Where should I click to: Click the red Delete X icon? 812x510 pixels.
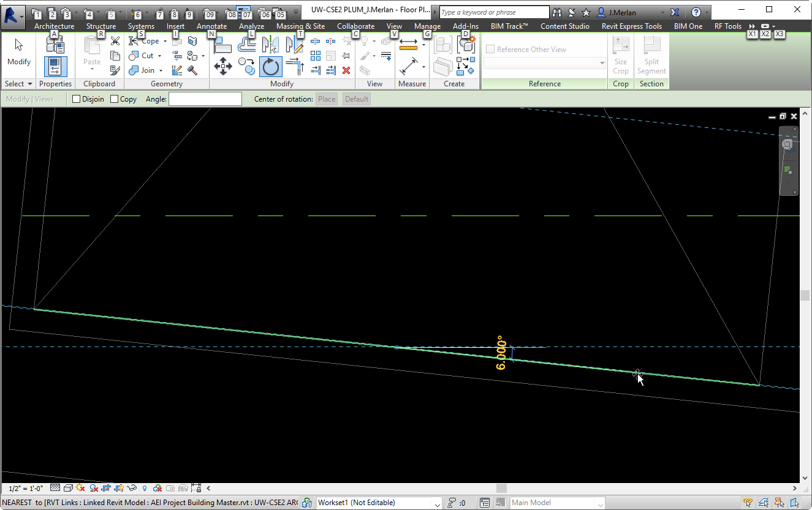click(346, 70)
